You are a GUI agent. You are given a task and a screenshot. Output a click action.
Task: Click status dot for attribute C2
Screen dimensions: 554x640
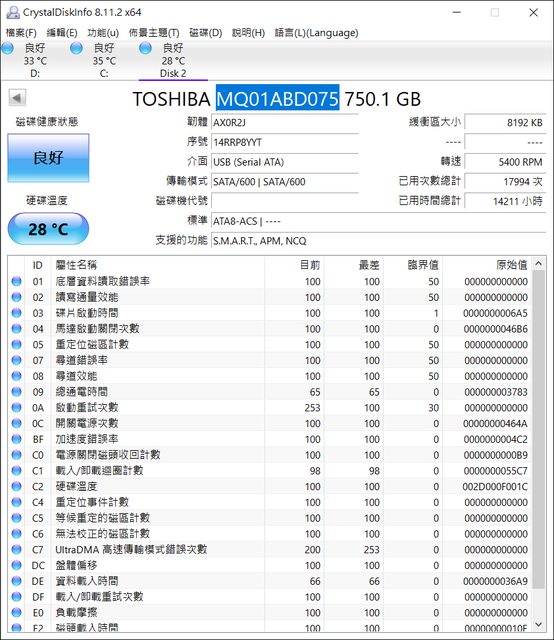coord(16,486)
